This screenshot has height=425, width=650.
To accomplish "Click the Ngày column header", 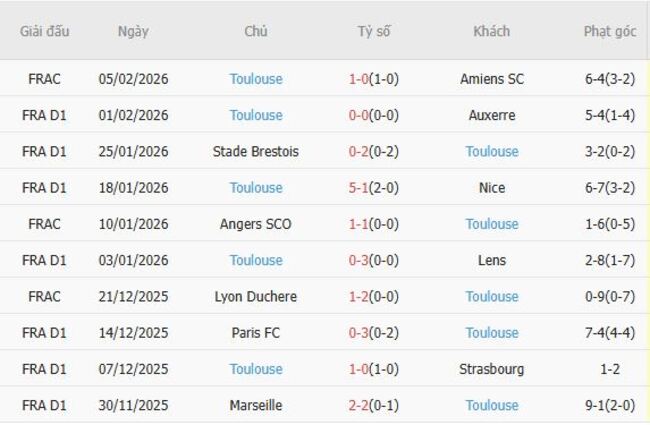I will 133,31.
